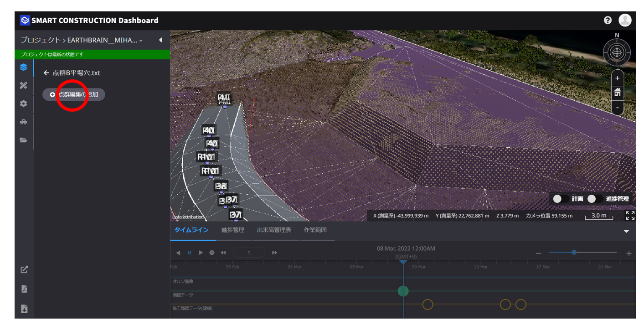The image size is (644, 326).
Task: Open the settings gear in sidebar
Action: 24,103
